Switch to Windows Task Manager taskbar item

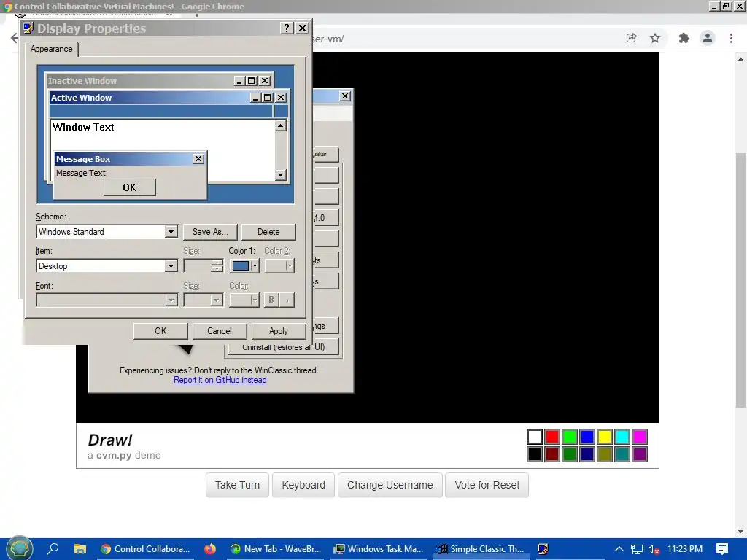379,548
